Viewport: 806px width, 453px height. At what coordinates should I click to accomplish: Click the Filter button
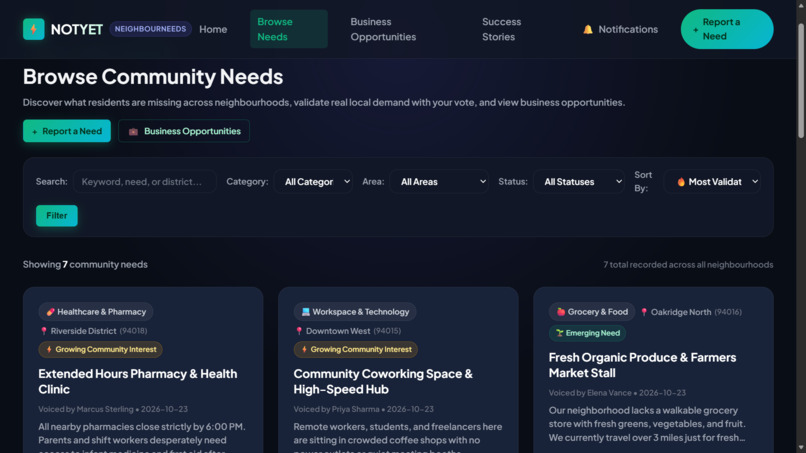pos(57,216)
